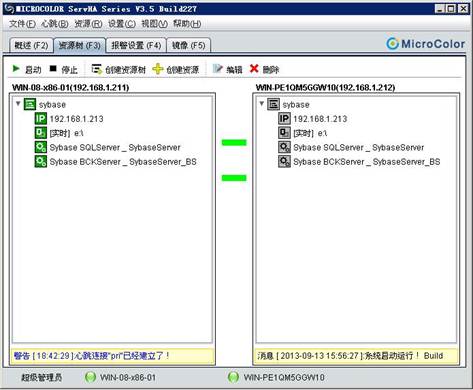Click green status light for WIN-08-x86-01
Viewport: 473px width, 390px height.
coord(90,377)
